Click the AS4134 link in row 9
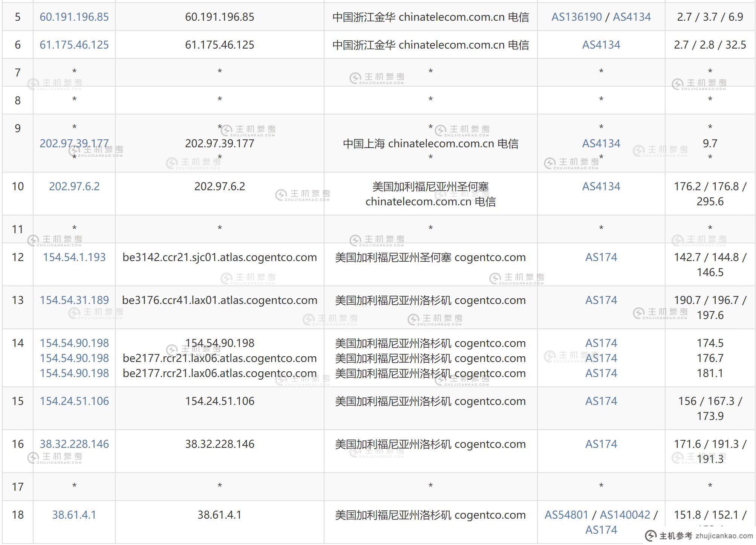756x545 pixels. click(601, 144)
